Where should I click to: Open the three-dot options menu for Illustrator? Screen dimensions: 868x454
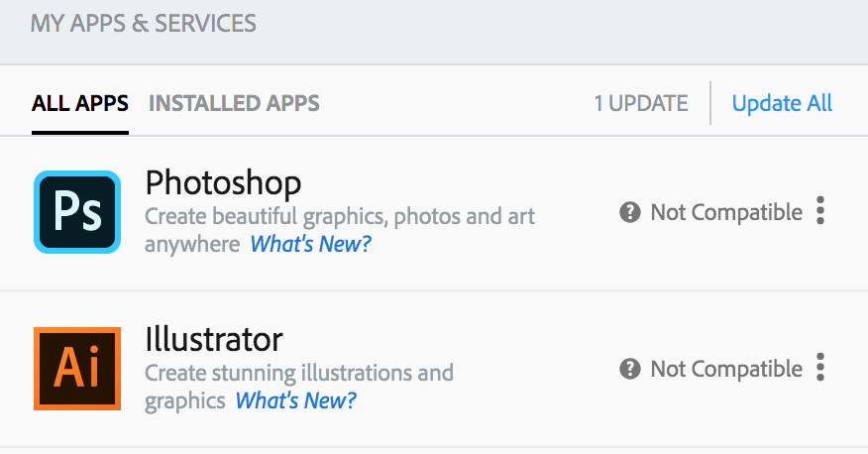819,368
